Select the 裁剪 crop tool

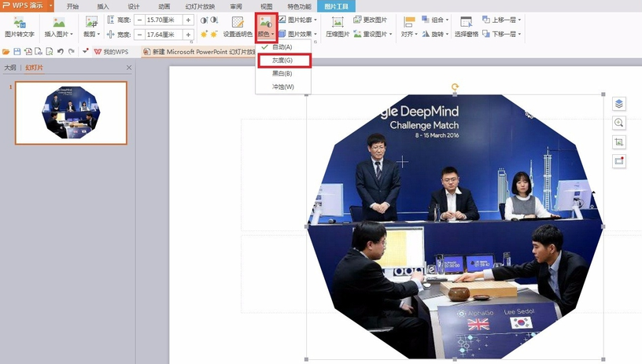tap(91, 27)
